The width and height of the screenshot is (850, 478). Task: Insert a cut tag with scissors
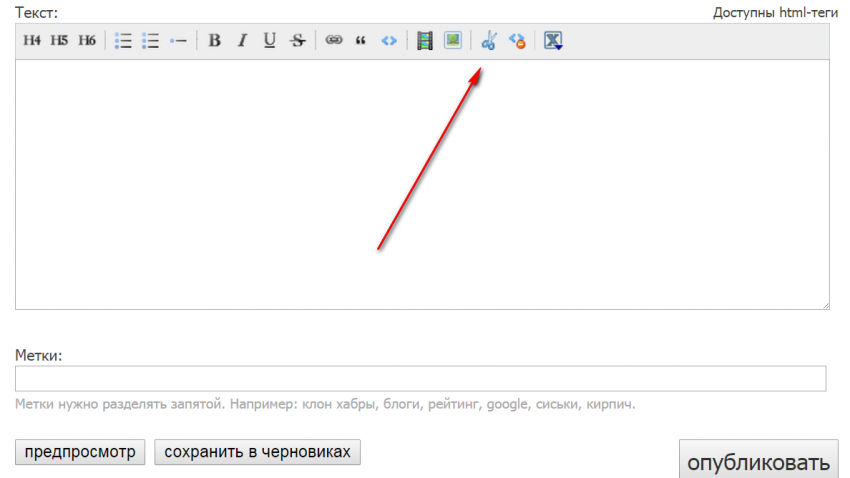(489, 41)
